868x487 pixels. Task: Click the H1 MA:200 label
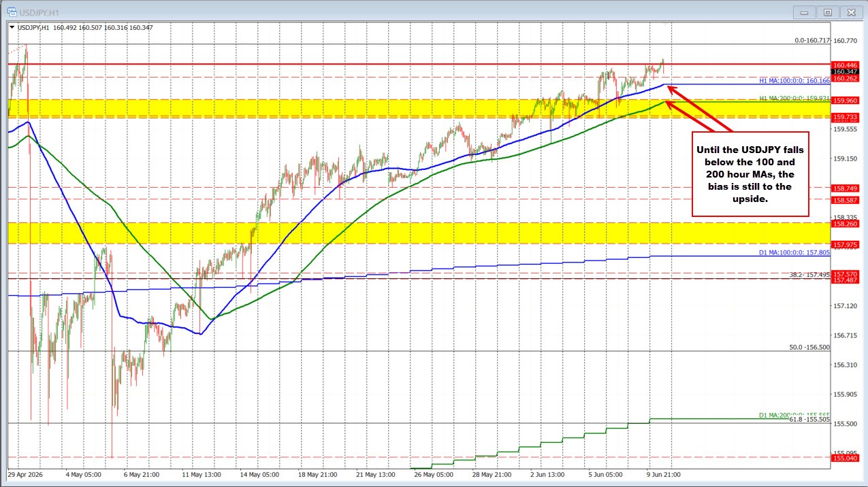click(794, 98)
